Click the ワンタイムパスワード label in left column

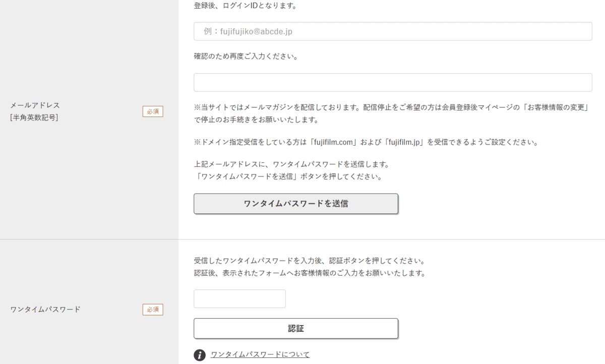45,310
